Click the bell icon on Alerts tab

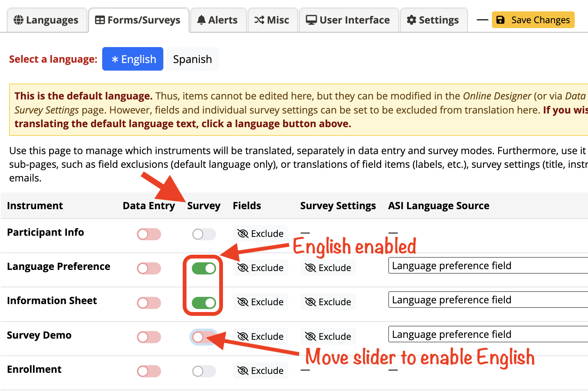pos(201,20)
